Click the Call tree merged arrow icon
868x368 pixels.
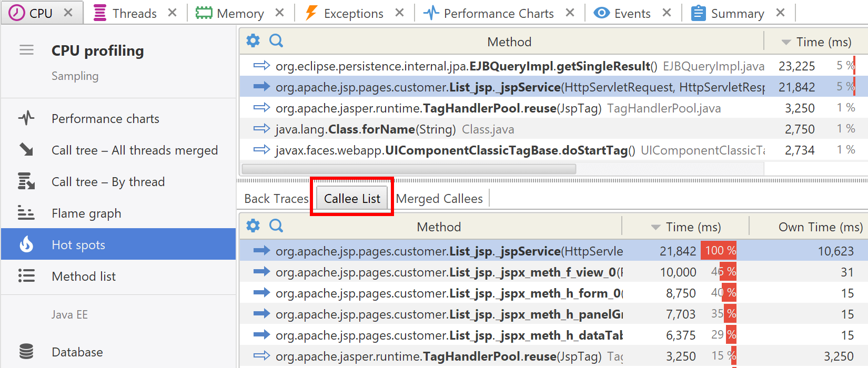(x=26, y=150)
